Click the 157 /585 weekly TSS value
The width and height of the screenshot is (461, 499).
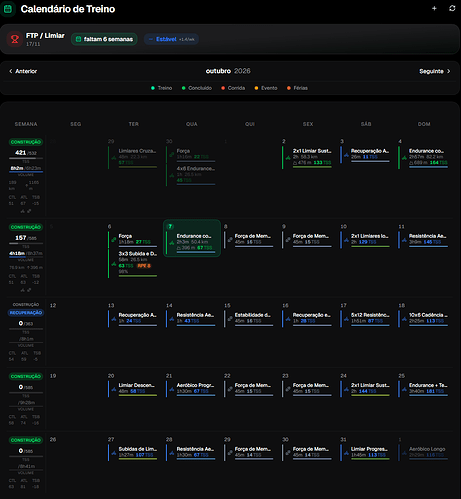(26, 238)
